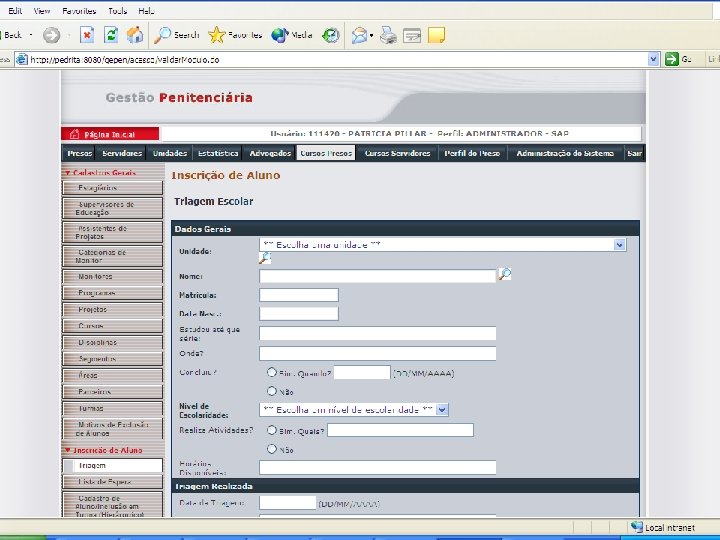Open Disciplinas sidebar item
The image size is (720, 540).
[x=112, y=343]
